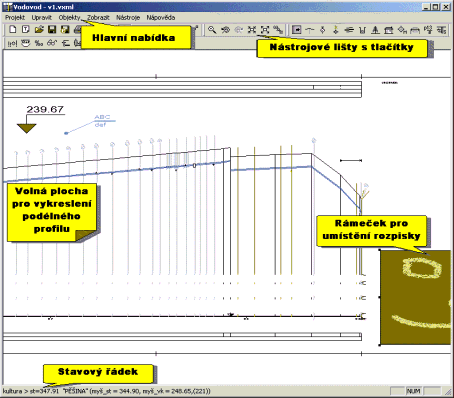Click the eyeglasses icon in second toolbar
454x398 pixels.
pyautogui.click(x=52, y=43)
